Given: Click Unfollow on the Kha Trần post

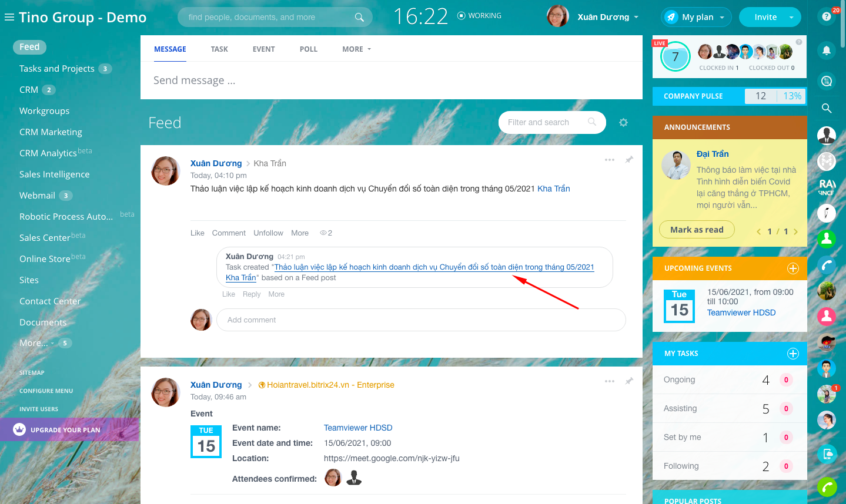Looking at the screenshot, I should pos(268,233).
